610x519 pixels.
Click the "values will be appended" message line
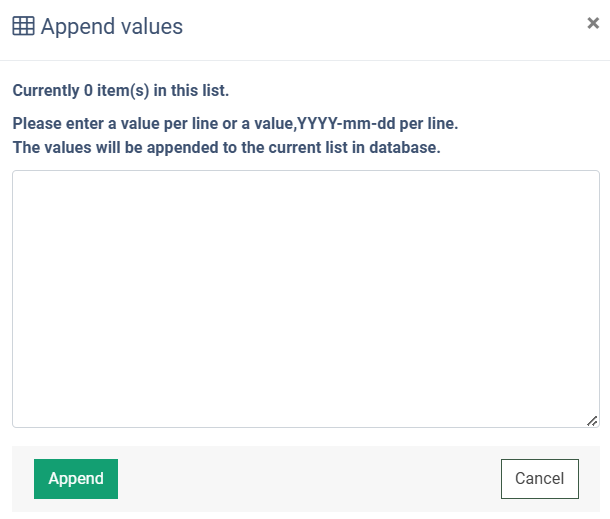click(x=226, y=148)
